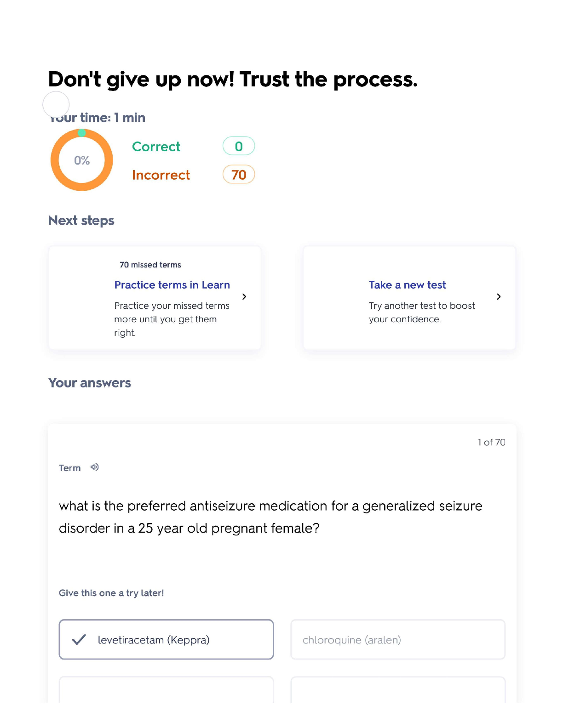Open the arrow on Take a new test card
The image size is (563, 728).
pos(499,297)
